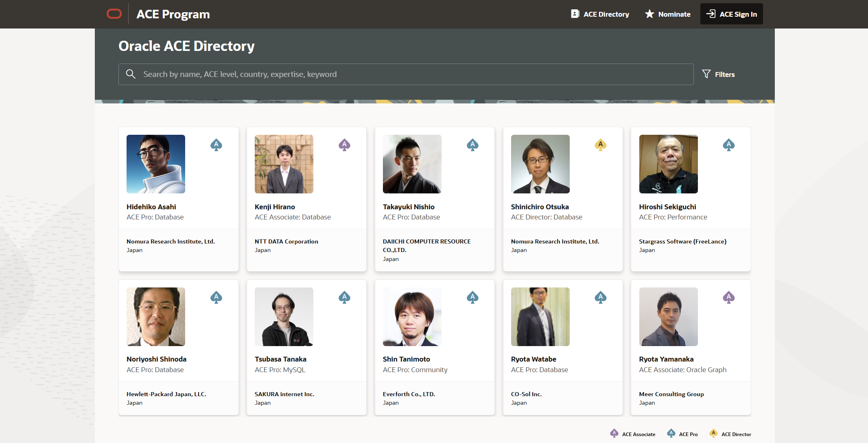Click ACE Pro badge on Hiroshi Sekiguchi card

pyautogui.click(x=728, y=145)
